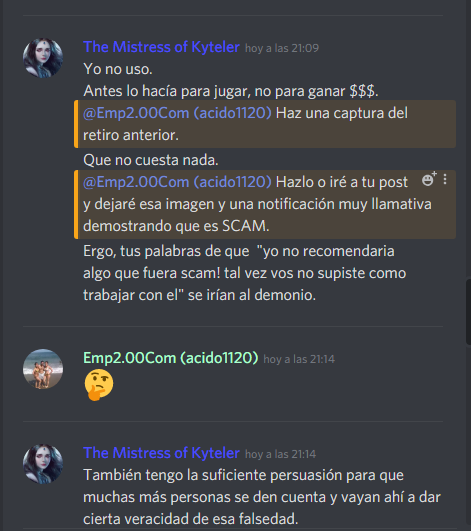This screenshot has height=531, width=471.
Task: Click the message 'Que no cuesta nada.'
Action: click(x=151, y=160)
